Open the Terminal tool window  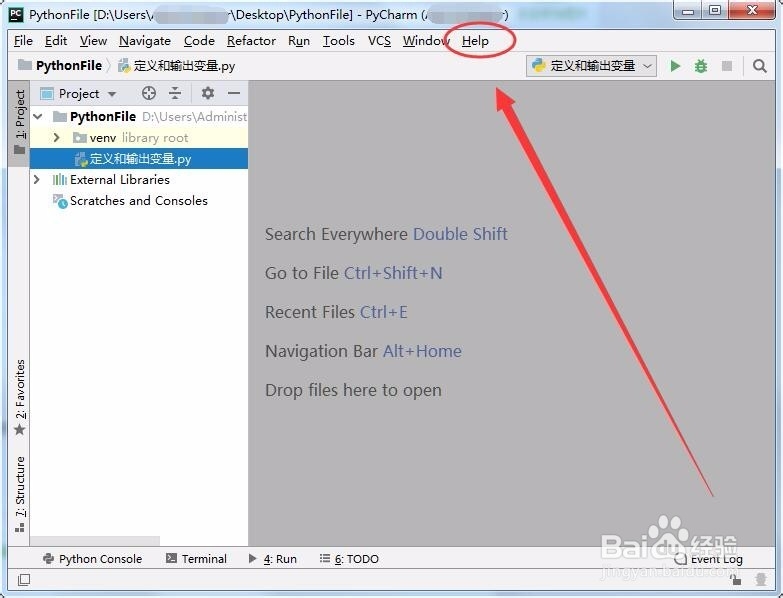[196, 559]
